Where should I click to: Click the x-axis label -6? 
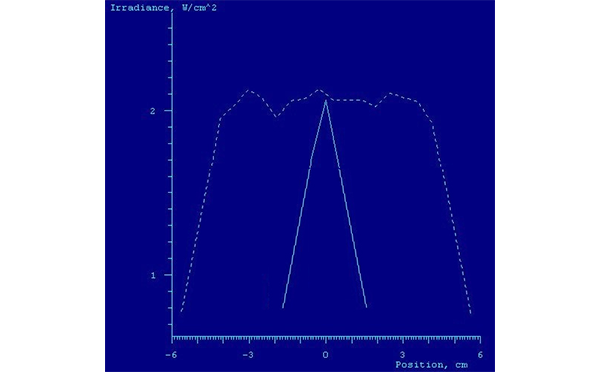[x=171, y=355]
